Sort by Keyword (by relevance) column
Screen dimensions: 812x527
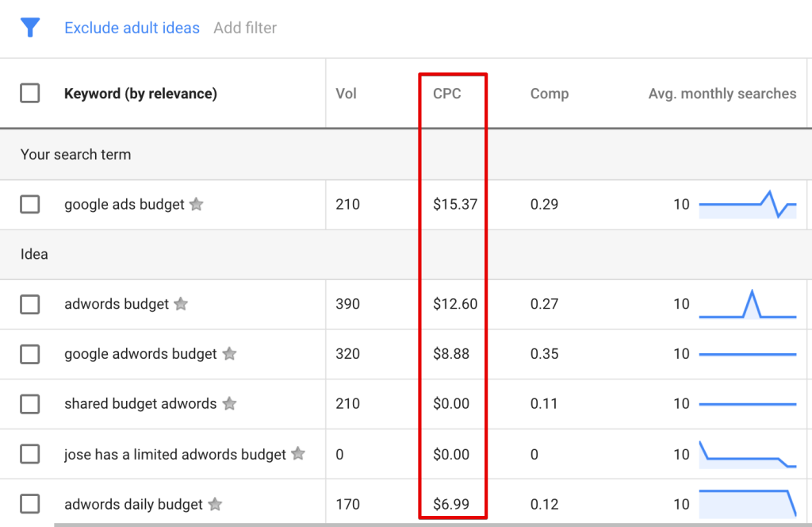point(140,94)
